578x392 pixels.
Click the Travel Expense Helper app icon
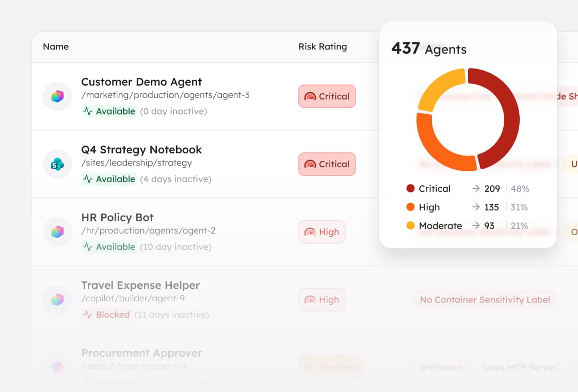[x=57, y=300]
